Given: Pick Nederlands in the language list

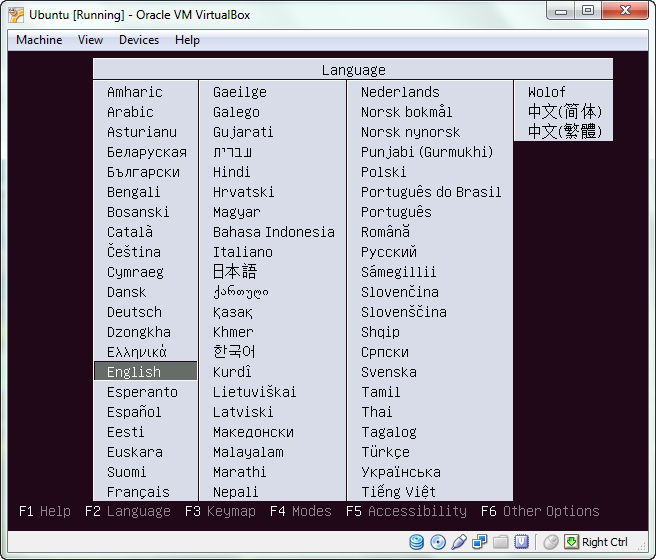Looking at the screenshot, I should pyautogui.click(x=400, y=92).
